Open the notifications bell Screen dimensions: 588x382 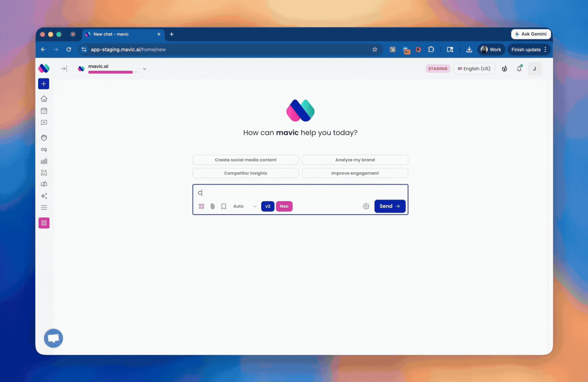pos(519,69)
